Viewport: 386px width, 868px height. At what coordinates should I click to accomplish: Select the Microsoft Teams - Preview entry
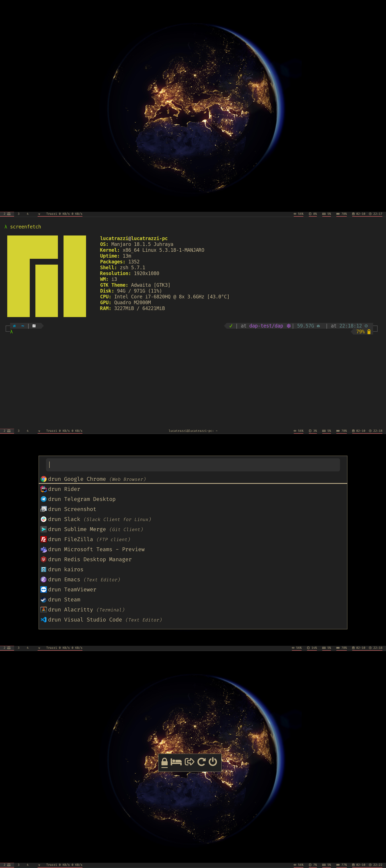click(x=104, y=549)
